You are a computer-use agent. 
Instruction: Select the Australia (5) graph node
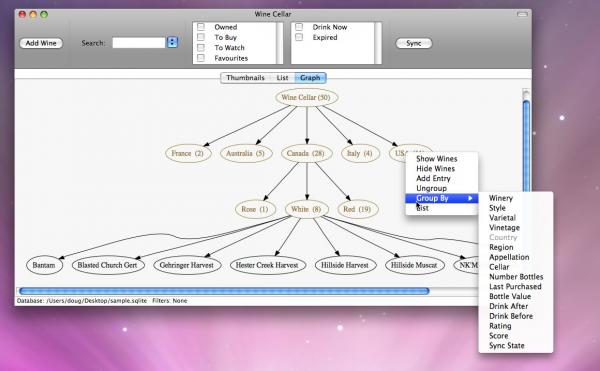246,153
